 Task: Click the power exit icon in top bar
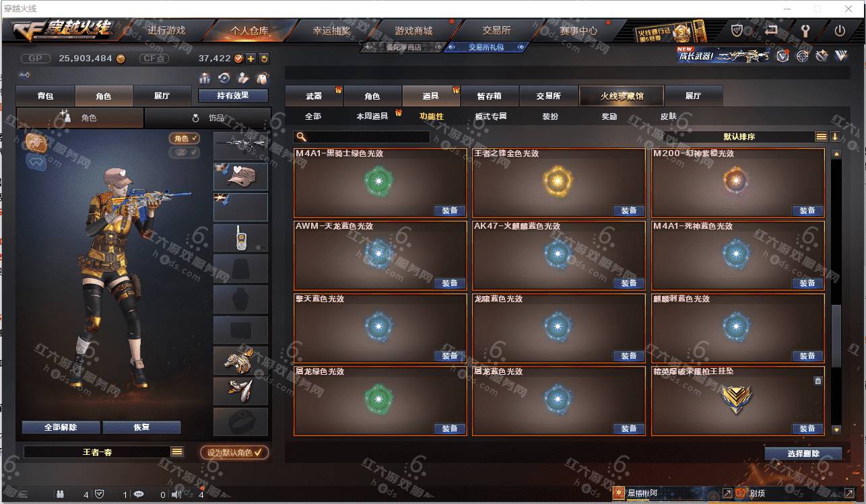click(840, 30)
